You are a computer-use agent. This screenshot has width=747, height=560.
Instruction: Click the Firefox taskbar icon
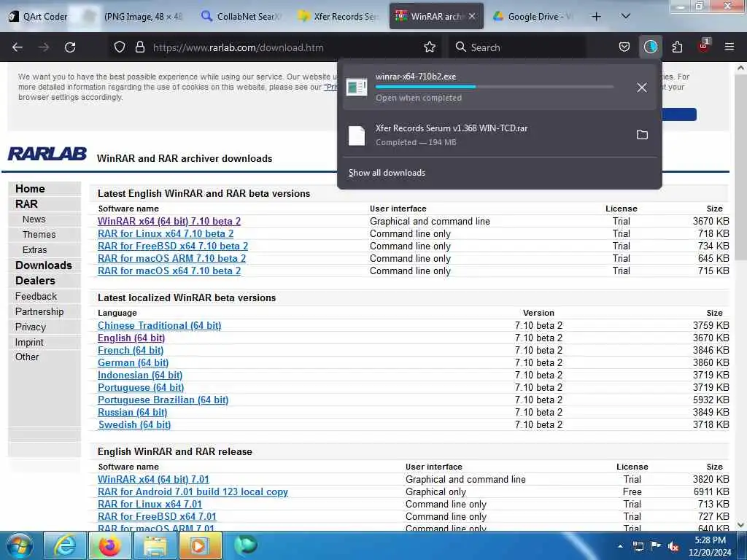click(x=109, y=546)
